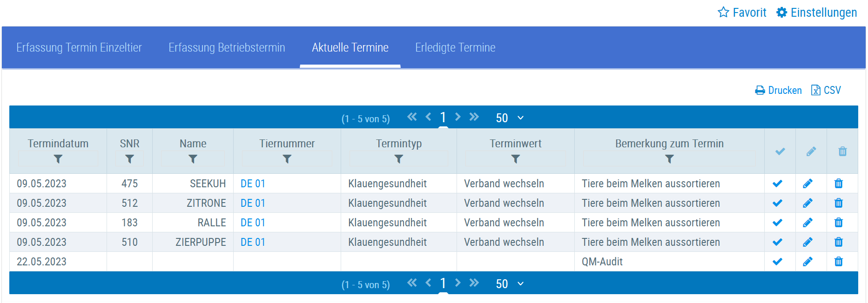868x303 pixels.
Task: Print the appointment list with Drucken
Action: (x=778, y=90)
